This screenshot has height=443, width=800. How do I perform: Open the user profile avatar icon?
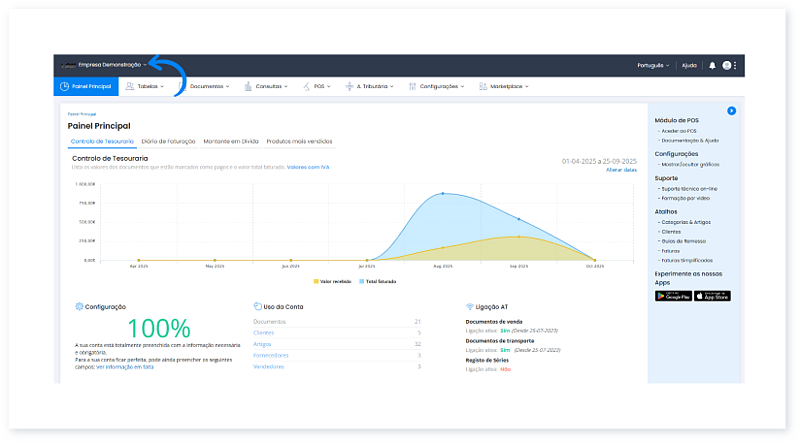click(x=727, y=65)
